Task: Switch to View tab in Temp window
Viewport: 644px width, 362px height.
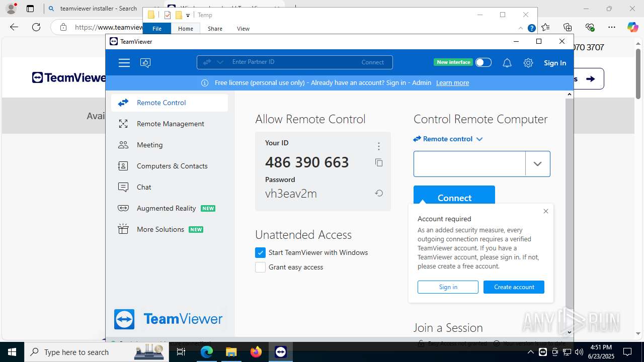Action: [243, 29]
